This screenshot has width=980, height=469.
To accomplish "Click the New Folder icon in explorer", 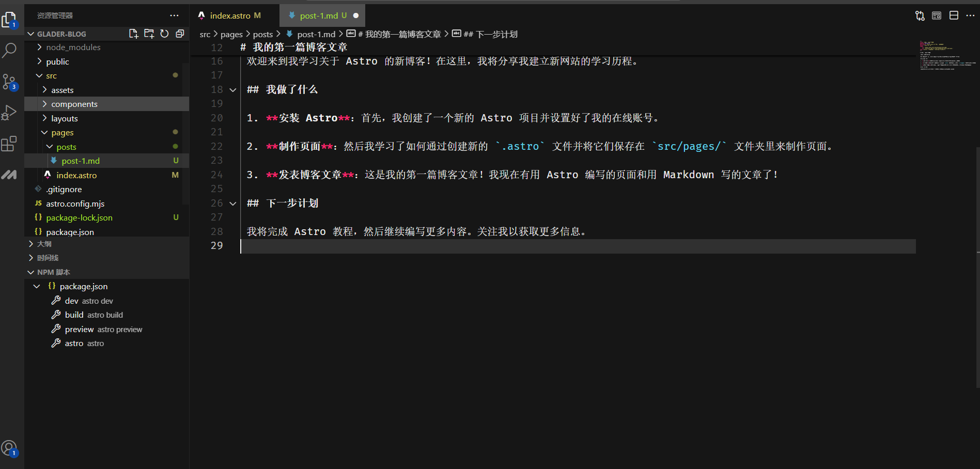I will tap(149, 34).
